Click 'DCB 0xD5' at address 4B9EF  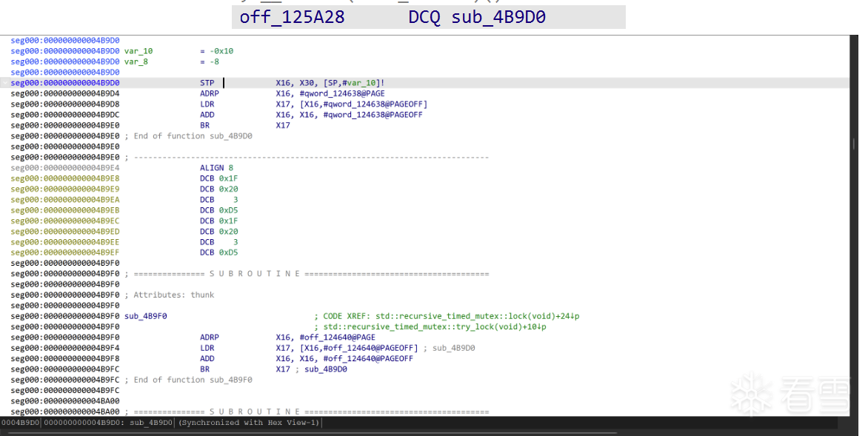coord(218,252)
